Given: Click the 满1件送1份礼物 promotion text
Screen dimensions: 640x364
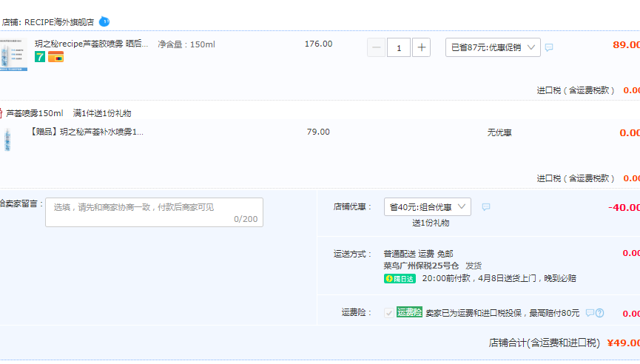Looking at the screenshot, I should click(x=102, y=113).
